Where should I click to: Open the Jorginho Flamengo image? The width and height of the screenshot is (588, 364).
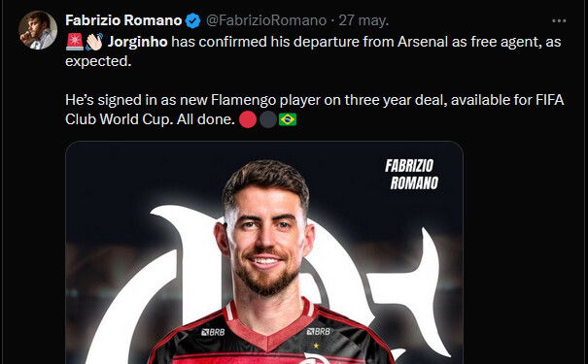coord(264,252)
